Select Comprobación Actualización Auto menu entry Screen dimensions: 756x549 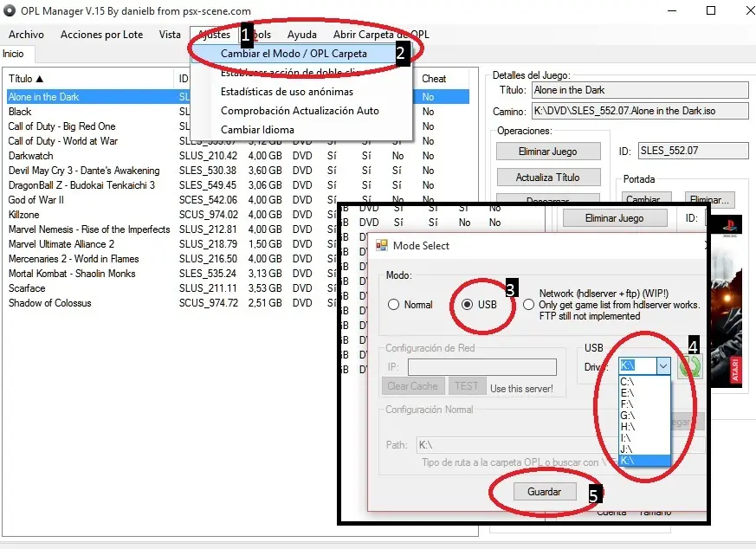click(300, 111)
